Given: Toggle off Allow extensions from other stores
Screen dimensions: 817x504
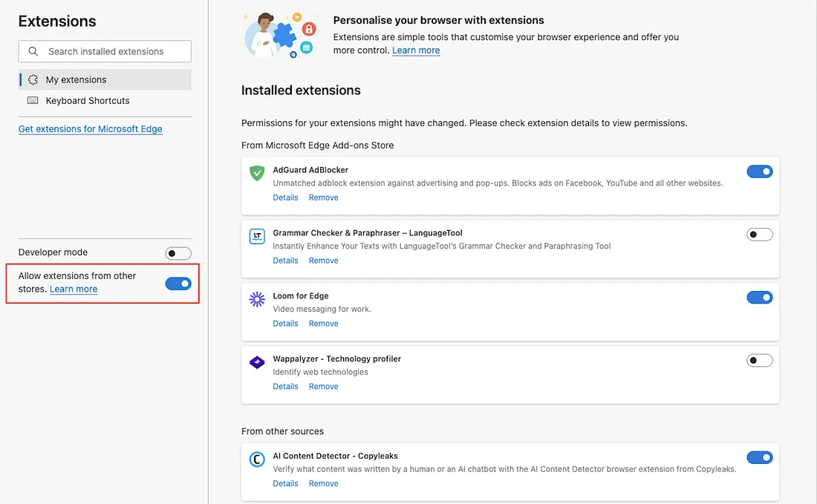Looking at the screenshot, I should tap(178, 284).
